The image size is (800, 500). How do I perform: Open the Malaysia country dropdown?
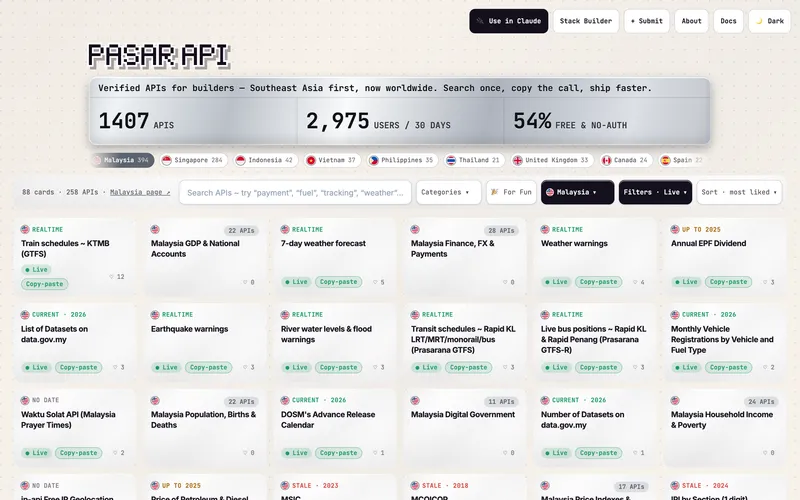coord(578,192)
